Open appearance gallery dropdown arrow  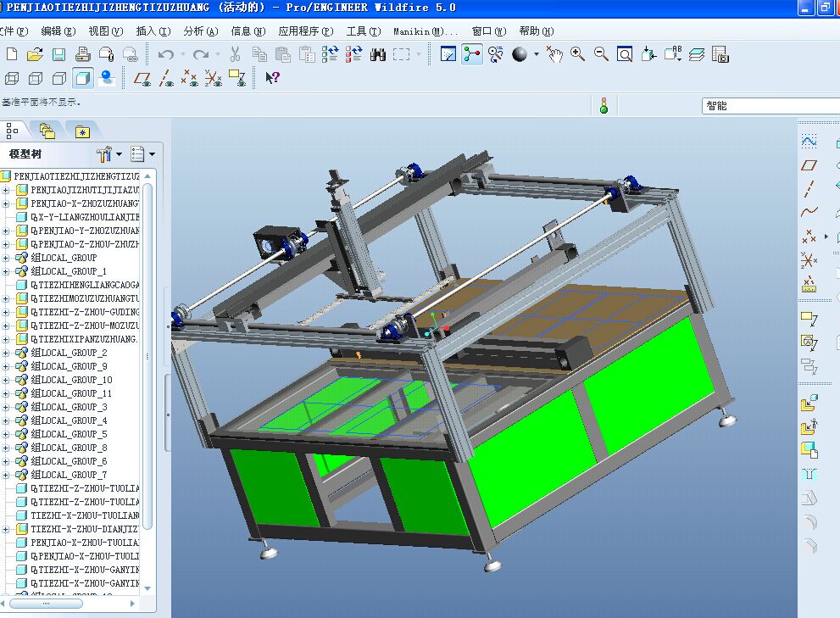point(537,54)
